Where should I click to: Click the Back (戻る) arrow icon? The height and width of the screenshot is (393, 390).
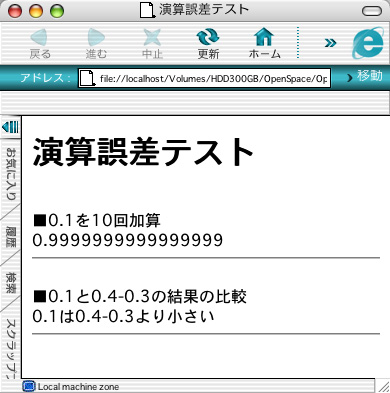(x=39, y=37)
